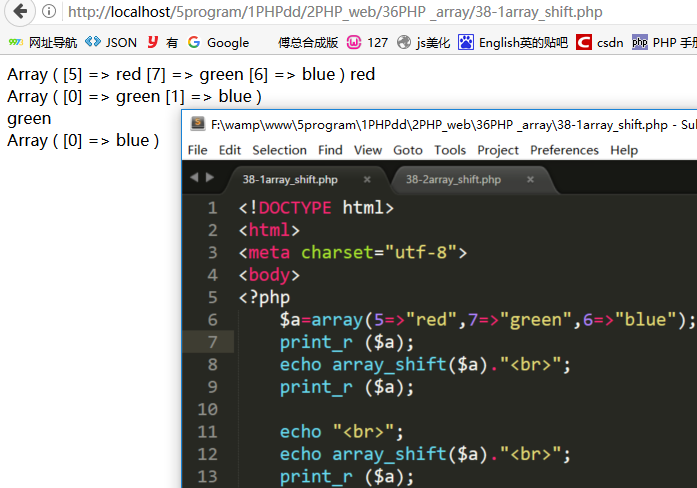Click the 'Array ( [0] => blue )' output
697x488 pixels.
click(83, 140)
